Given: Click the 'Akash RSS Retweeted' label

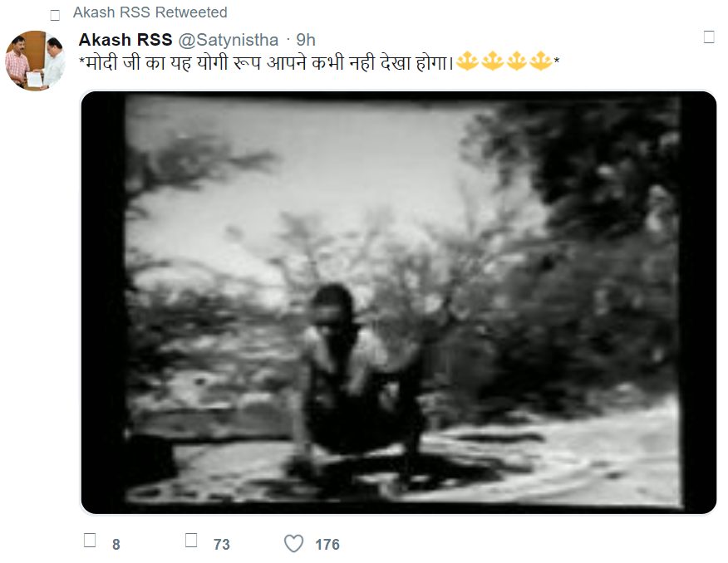Looking at the screenshot, I should point(150,12).
